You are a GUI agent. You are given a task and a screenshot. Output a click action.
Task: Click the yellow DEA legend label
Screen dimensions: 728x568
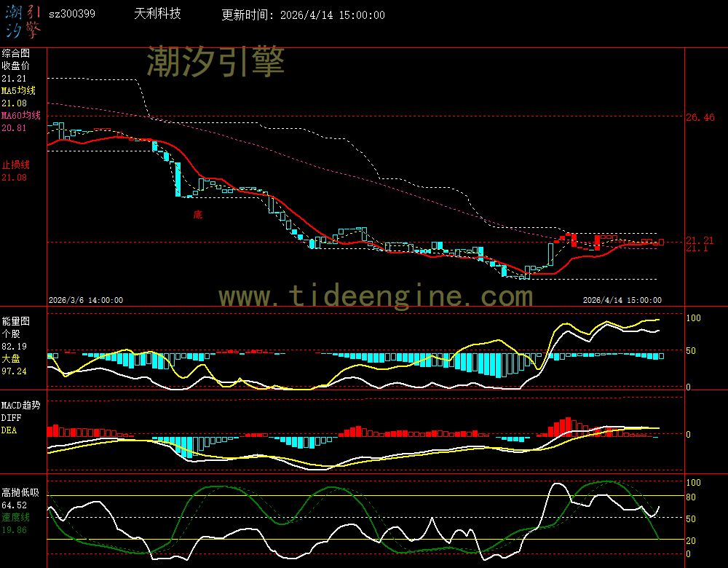click(x=9, y=430)
